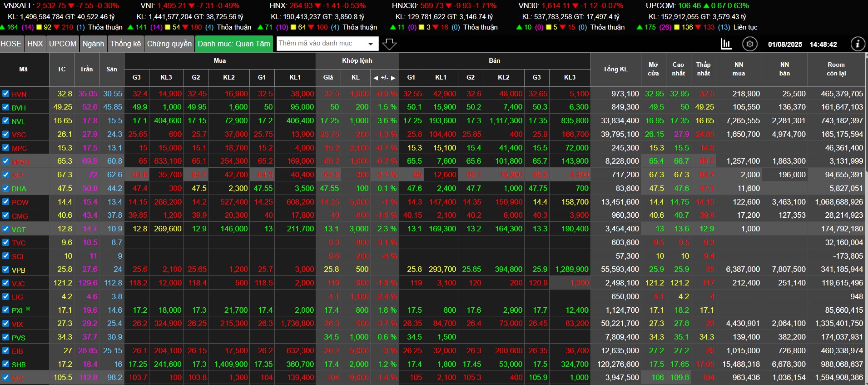Click the TC column header
The image size is (868, 385).
pyautogui.click(x=61, y=69)
